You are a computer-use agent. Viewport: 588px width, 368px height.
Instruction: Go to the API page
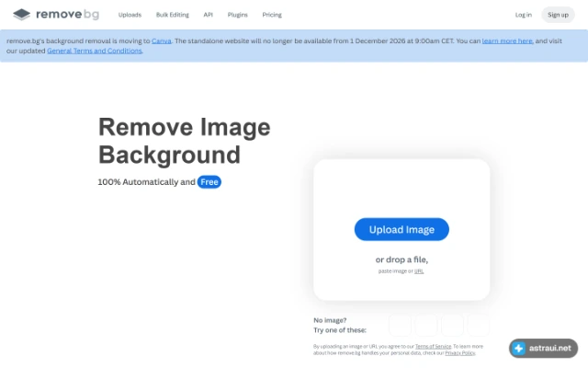(x=209, y=15)
